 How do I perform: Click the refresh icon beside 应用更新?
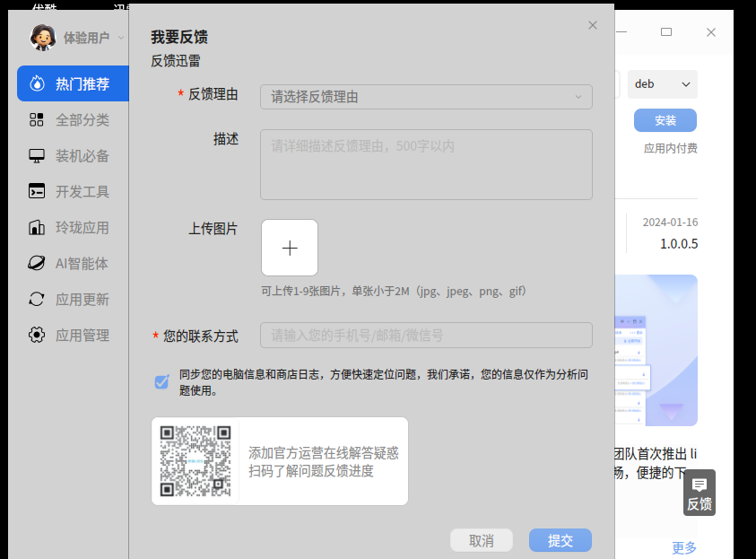pos(37,299)
